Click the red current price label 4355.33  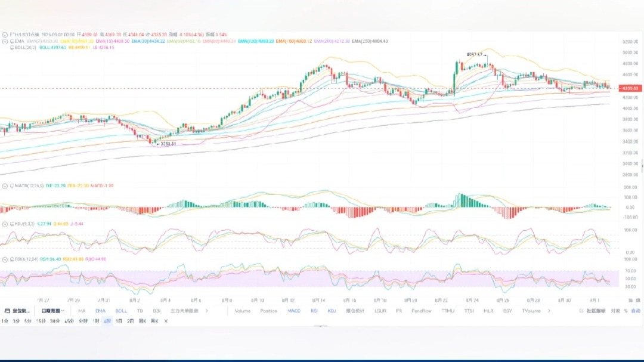coord(631,88)
